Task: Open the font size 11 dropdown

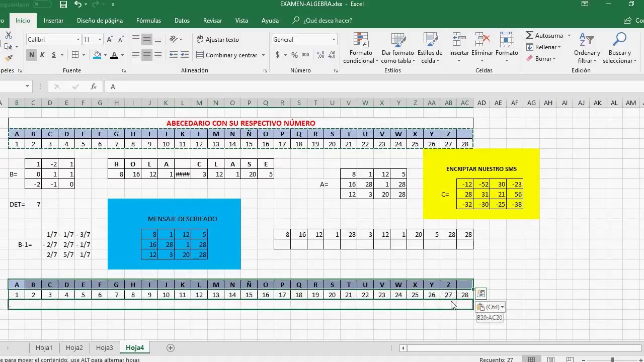Action: [x=100, y=40]
